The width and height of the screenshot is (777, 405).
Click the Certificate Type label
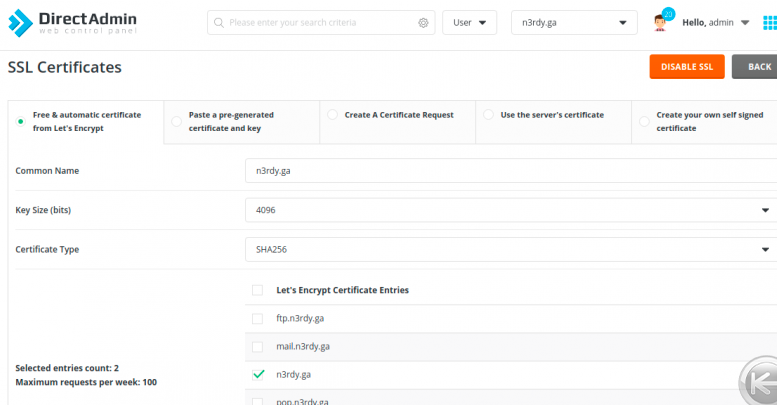click(47, 249)
